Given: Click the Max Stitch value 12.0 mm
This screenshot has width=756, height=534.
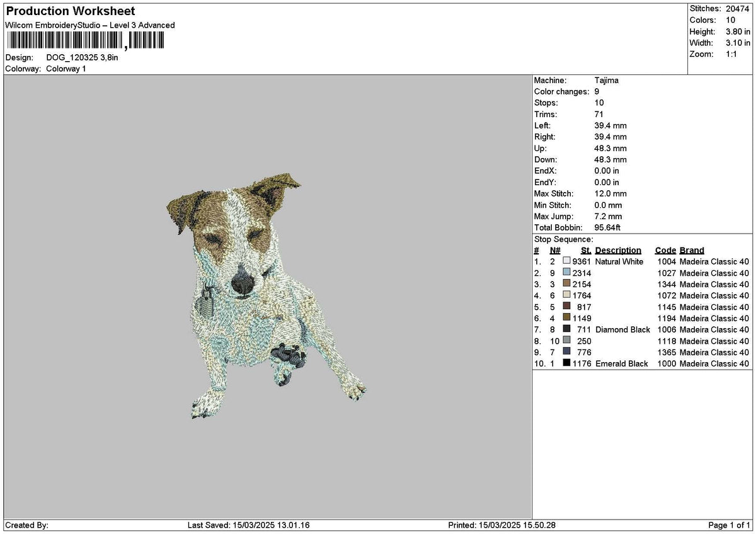Looking at the screenshot, I should [610, 194].
